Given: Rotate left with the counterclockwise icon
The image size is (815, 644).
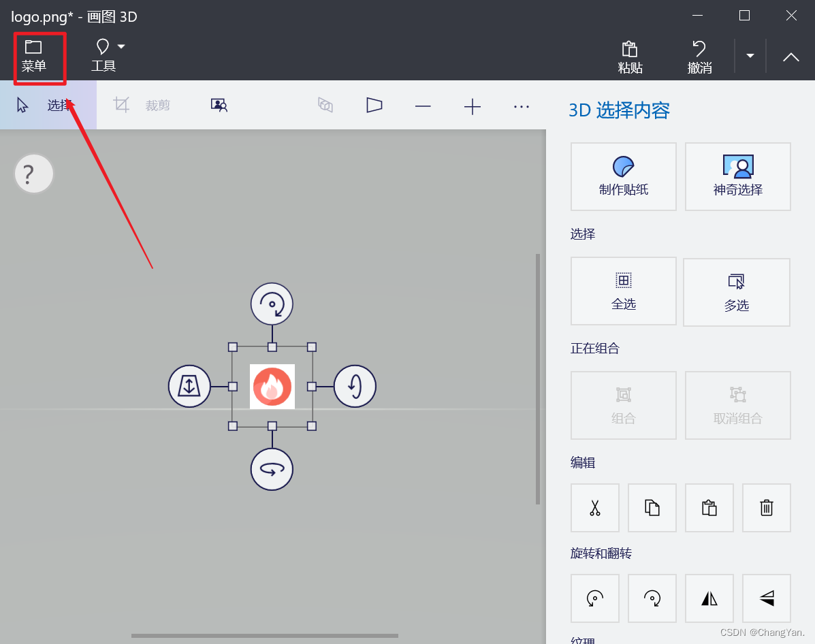Looking at the screenshot, I should pyautogui.click(x=594, y=598).
